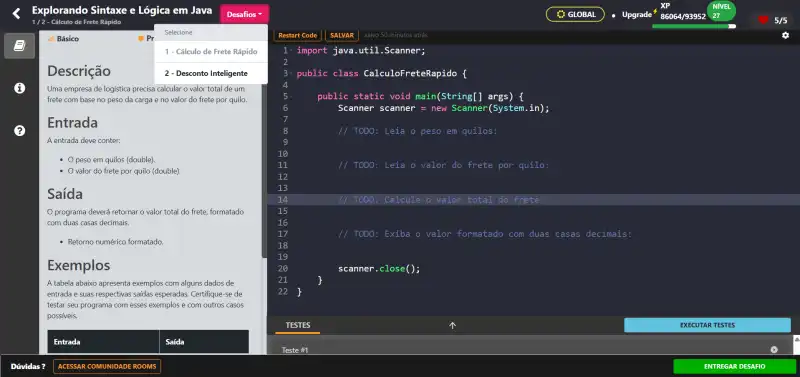The image size is (800, 377).
Task: Click the 'O peso em quilos (double)' bullet
Action: pyautogui.click(x=112, y=159)
